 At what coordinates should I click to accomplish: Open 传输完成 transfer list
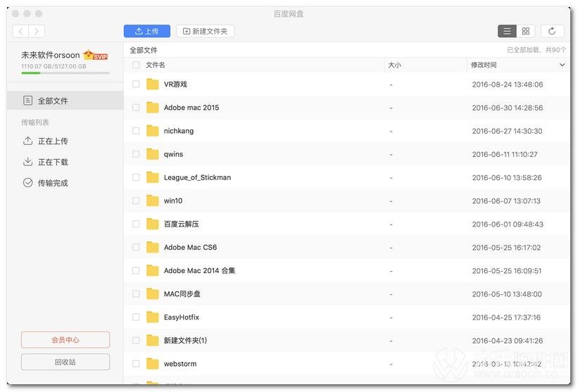point(46,183)
